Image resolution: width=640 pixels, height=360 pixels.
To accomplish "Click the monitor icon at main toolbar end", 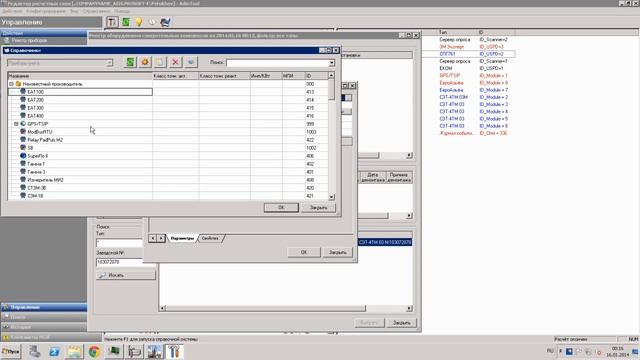I will pyautogui.click(x=165, y=22).
